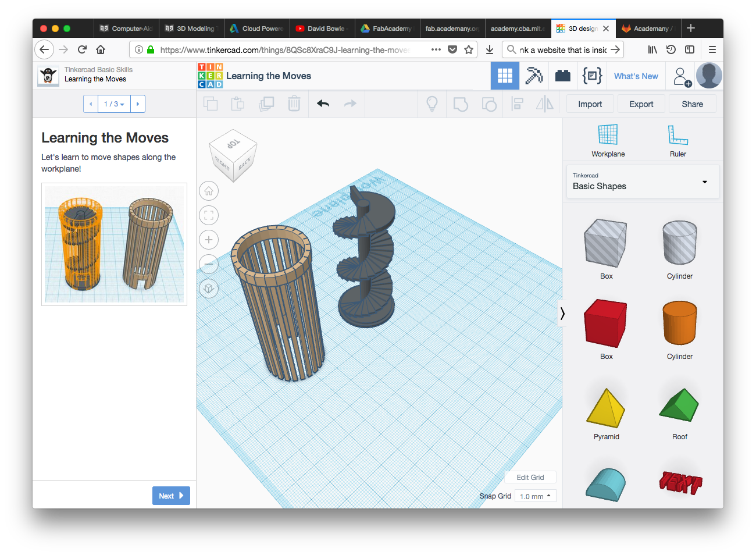756x555 pixels.
Task: Select the red Text shape
Action: coord(680,482)
